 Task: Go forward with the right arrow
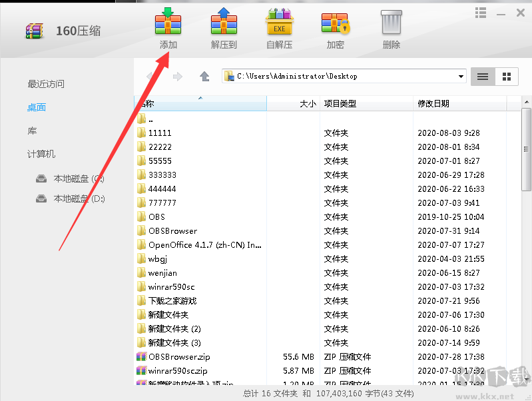point(178,76)
